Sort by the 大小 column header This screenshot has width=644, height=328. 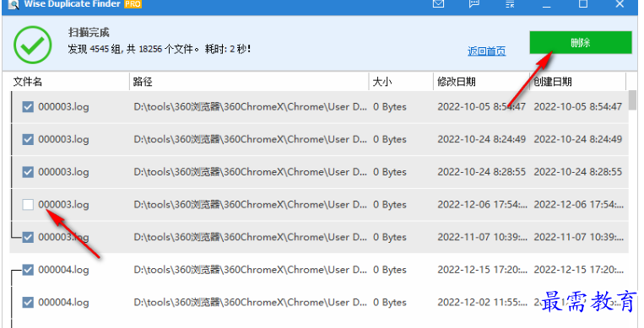pyautogui.click(x=382, y=82)
